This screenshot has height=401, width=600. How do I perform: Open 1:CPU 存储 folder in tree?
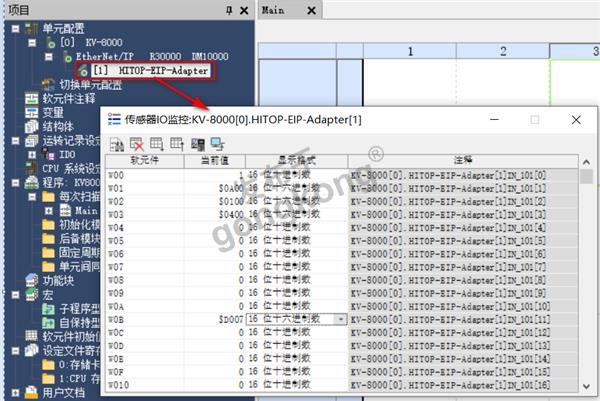tap(80, 379)
